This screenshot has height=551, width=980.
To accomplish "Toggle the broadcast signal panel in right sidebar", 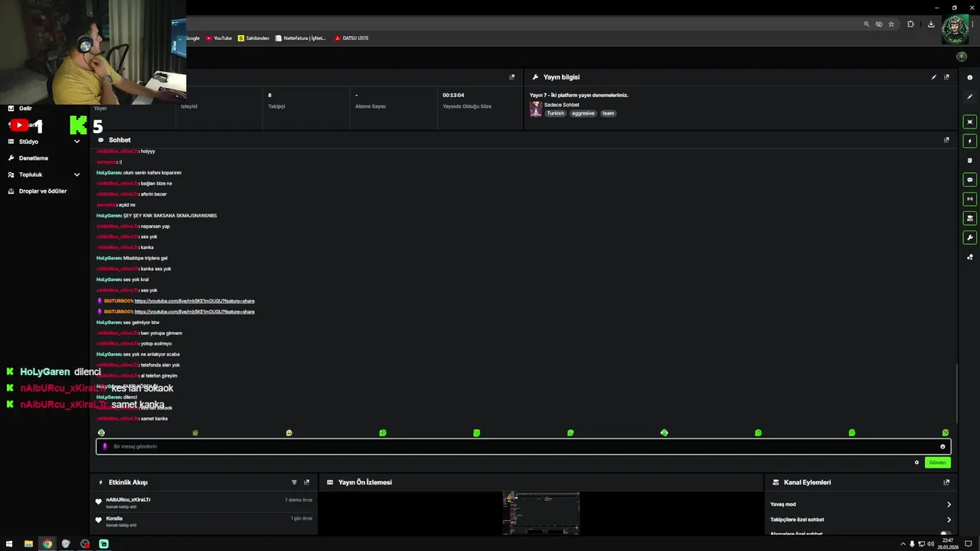I will click(x=970, y=199).
